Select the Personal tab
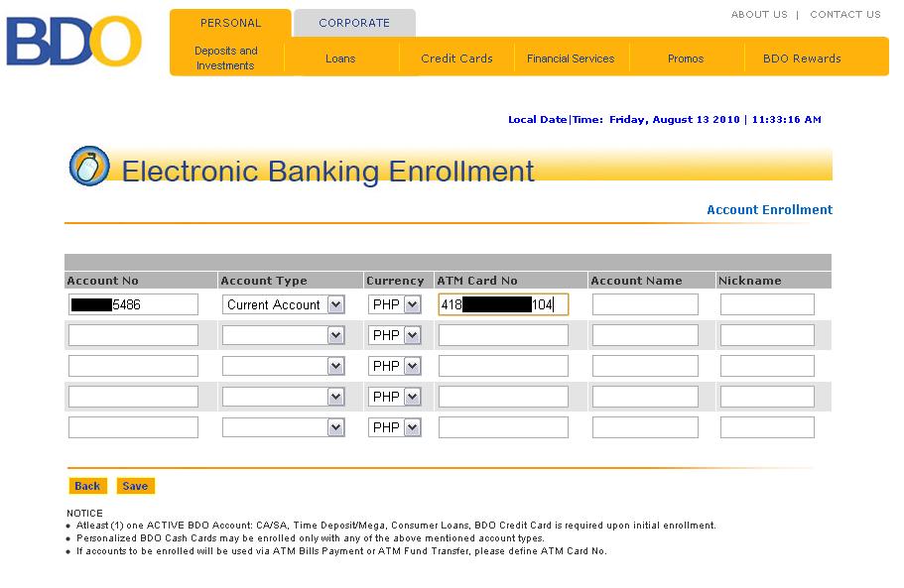904x588 pixels. click(x=230, y=23)
